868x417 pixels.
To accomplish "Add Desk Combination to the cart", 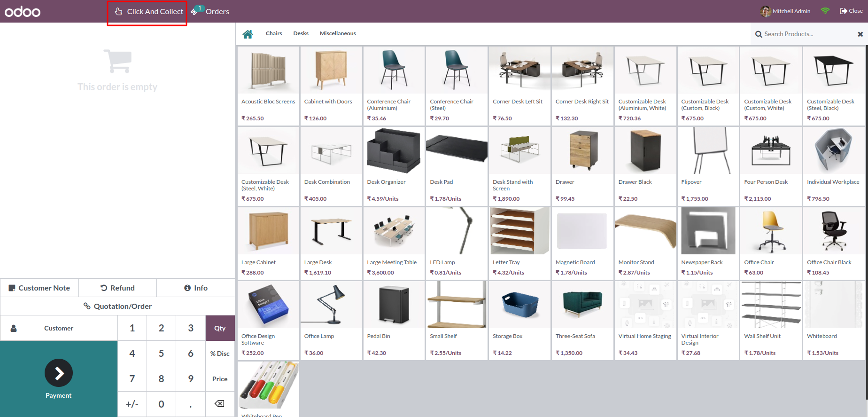I will [331, 166].
